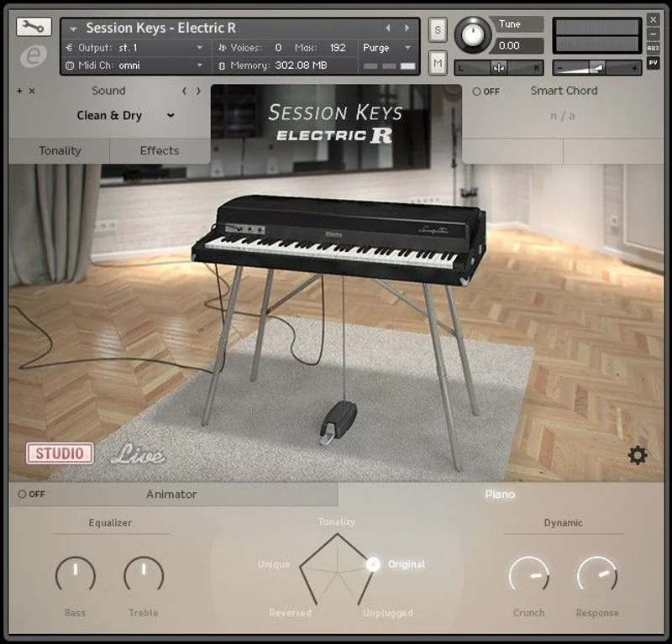Click the MIDI channel icon
The image size is (672, 644).
click(70, 65)
